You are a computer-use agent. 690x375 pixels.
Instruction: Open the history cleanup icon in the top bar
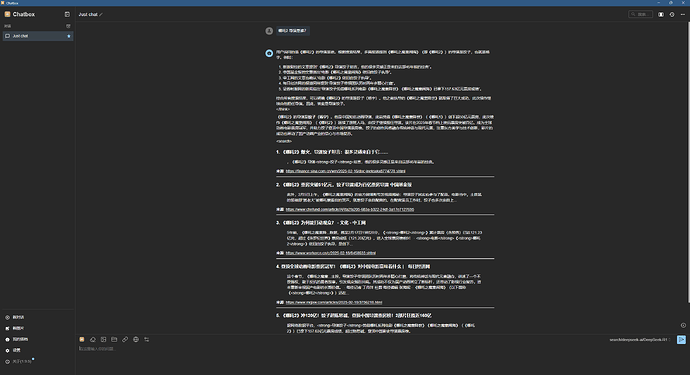672,15
